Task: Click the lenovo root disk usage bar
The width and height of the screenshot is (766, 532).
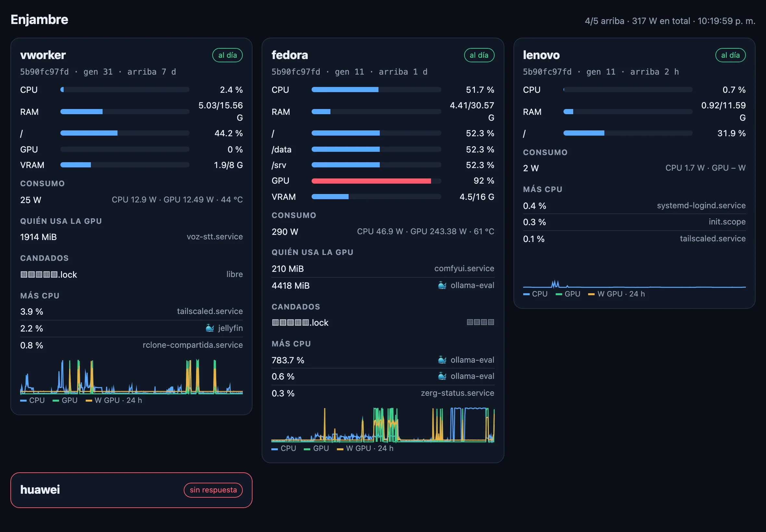Action: point(628,133)
